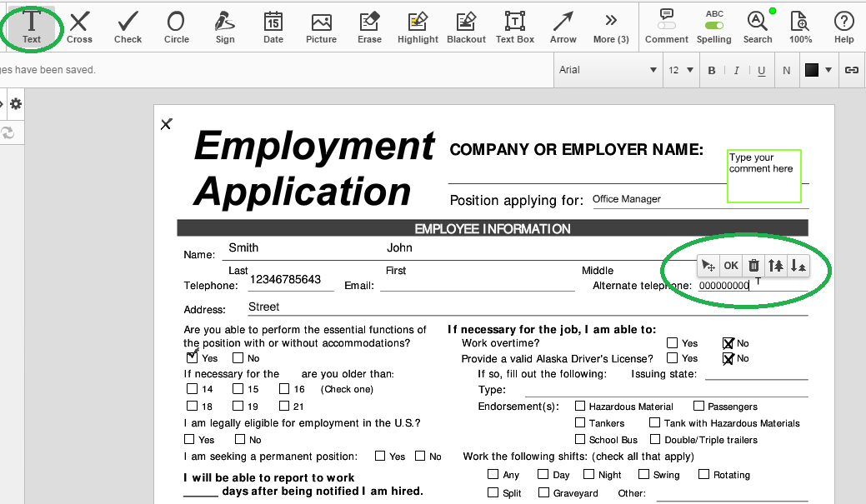Click the Smith last name text
The height and width of the screenshot is (504, 866).
coord(243,247)
